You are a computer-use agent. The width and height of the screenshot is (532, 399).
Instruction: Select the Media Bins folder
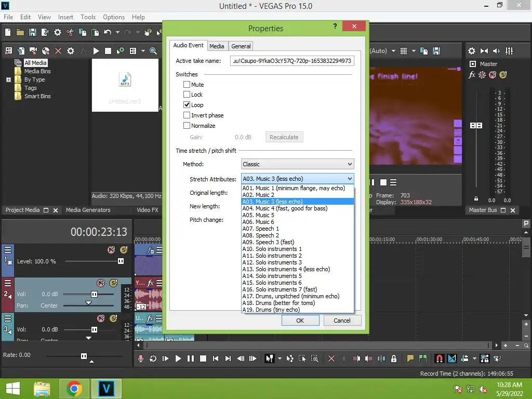pos(37,71)
